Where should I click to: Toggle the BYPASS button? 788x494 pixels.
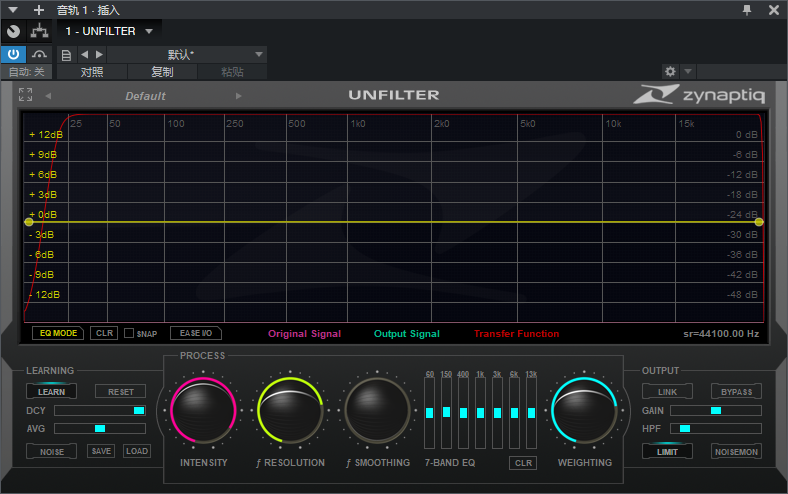coord(736,391)
